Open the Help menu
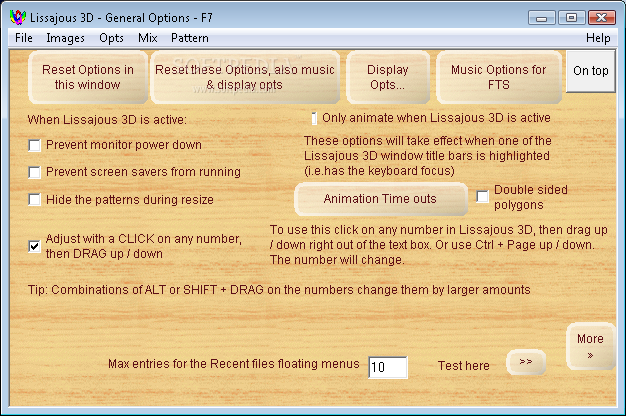The image size is (626, 416). point(598,38)
